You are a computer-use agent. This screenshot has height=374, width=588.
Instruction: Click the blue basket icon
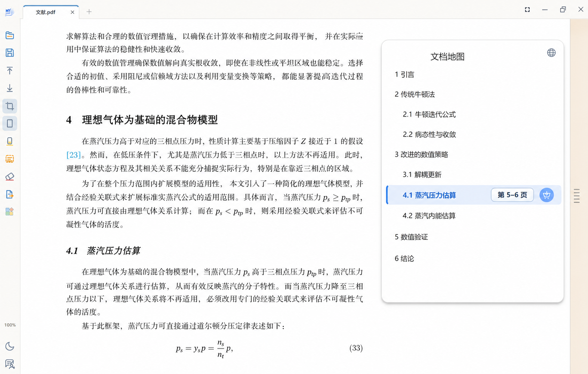(x=547, y=195)
